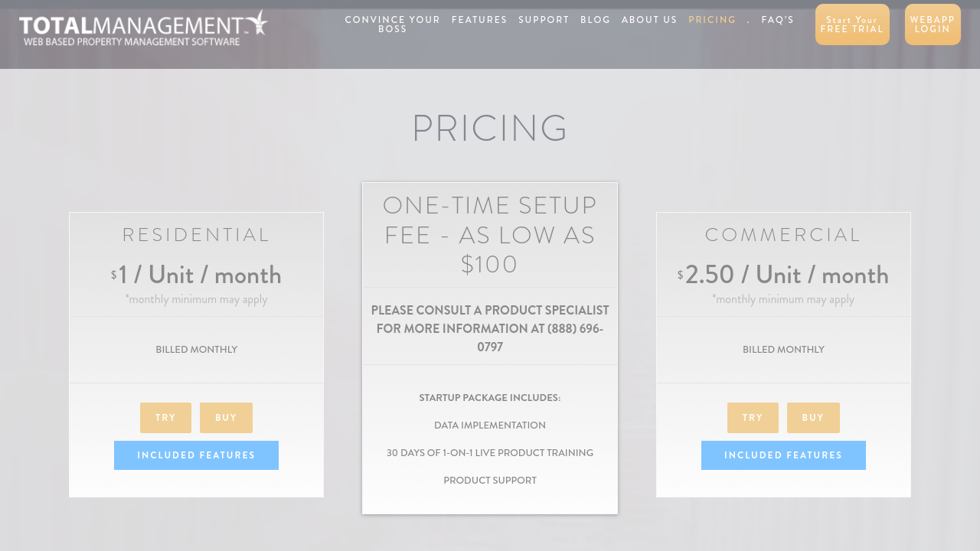Click the Commercial plan title
Image resolution: width=980 pixels, height=551 pixels.
click(783, 235)
